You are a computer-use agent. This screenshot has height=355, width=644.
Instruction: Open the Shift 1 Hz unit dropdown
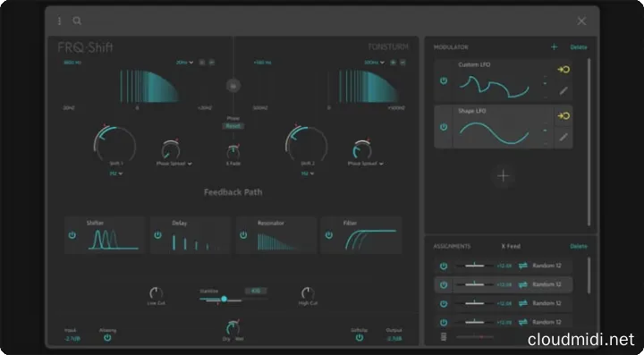pyautogui.click(x=116, y=173)
